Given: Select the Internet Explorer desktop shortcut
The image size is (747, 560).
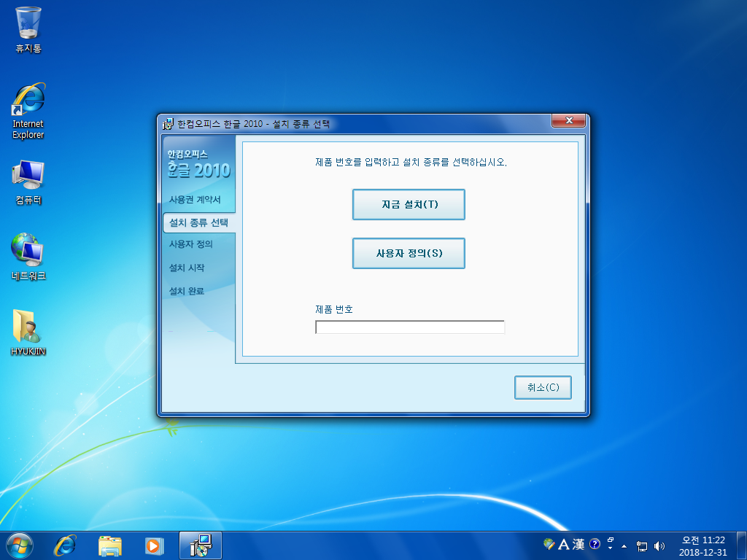Looking at the screenshot, I should point(28,112).
